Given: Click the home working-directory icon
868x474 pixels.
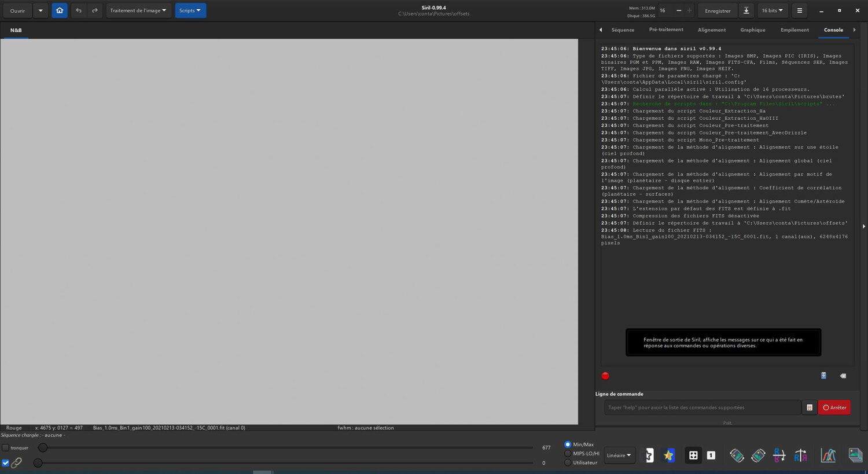Looking at the screenshot, I should [x=60, y=10].
